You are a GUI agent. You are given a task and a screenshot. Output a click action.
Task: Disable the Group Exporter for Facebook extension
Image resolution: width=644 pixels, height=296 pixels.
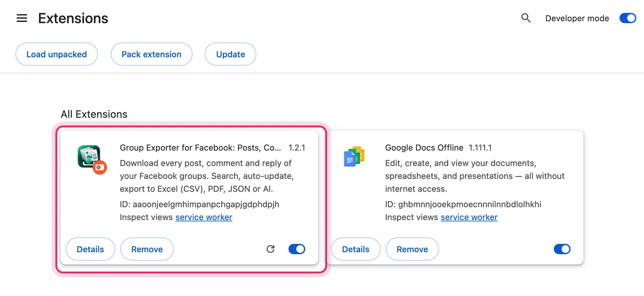(x=297, y=249)
